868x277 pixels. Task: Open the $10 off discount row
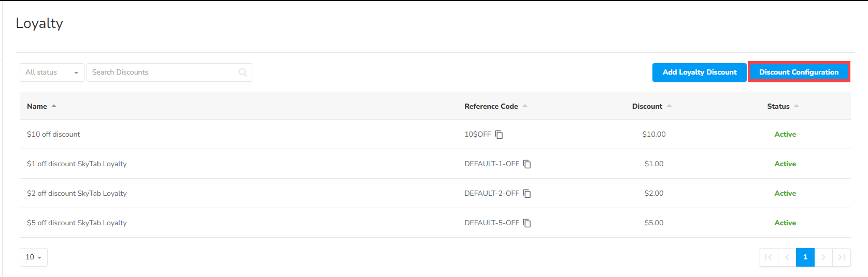(54, 135)
